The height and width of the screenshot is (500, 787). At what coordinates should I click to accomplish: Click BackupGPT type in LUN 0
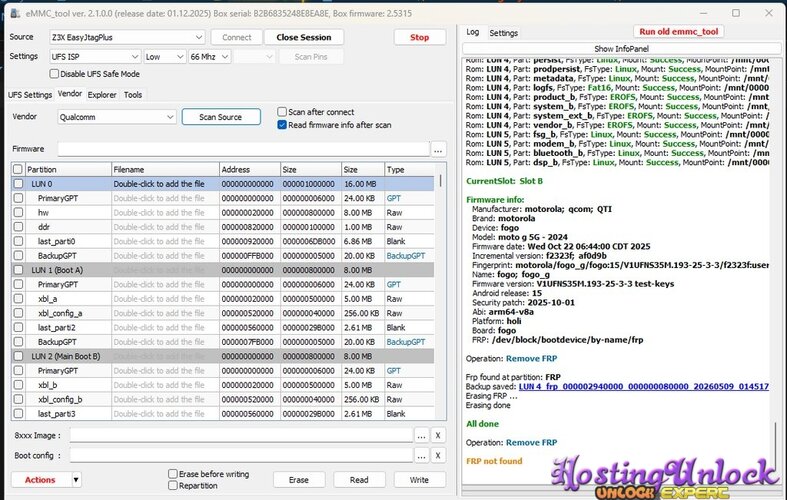(x=406, y=256)
